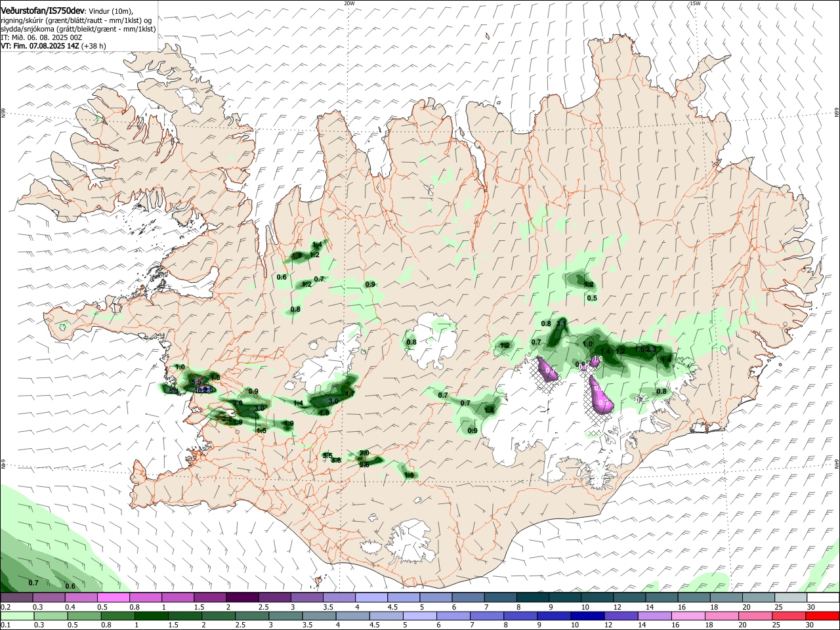Viewport: 840px width, 630px height.
Task: Pick the 0.8 swatch in lower rain legend
Action: (118, 616)
